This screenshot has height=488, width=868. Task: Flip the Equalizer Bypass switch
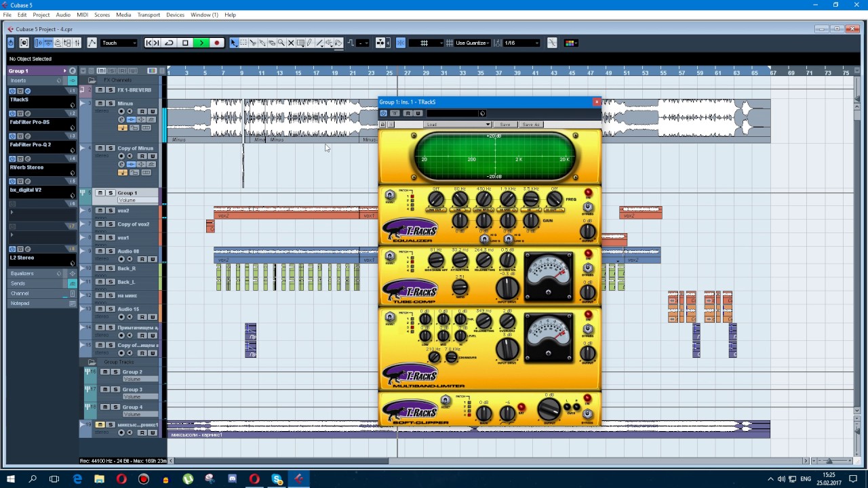588,207
